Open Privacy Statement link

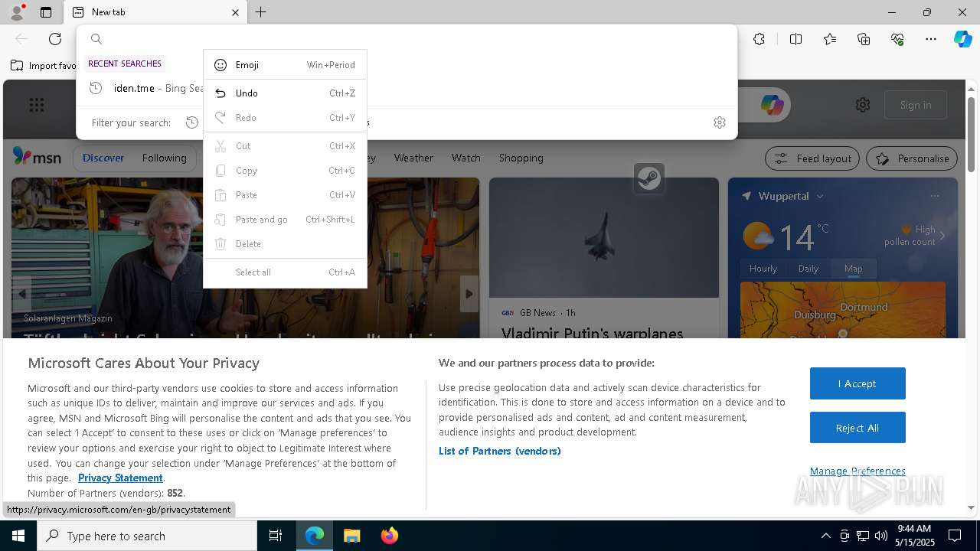[x=120, y=478]
